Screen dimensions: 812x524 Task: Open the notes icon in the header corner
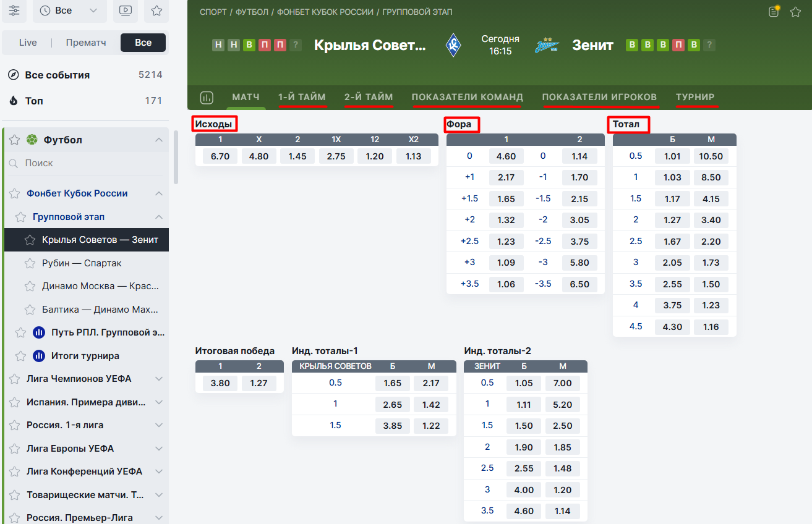pos(774,12)
